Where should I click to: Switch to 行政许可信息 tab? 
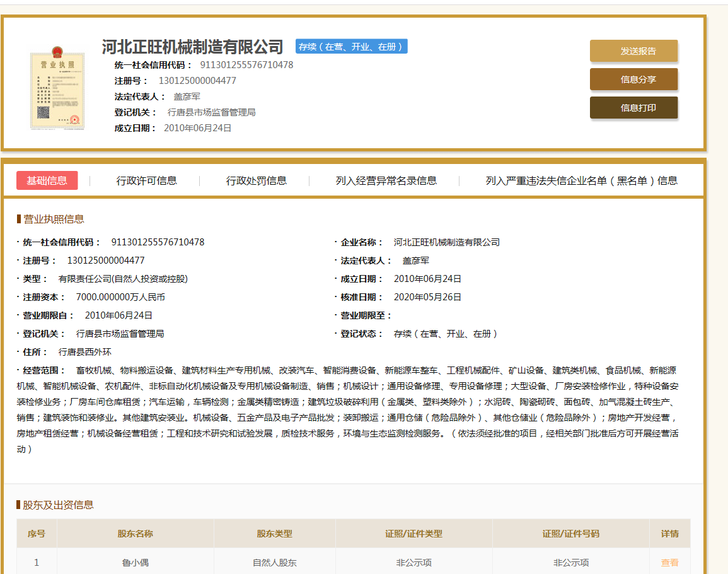147,180
